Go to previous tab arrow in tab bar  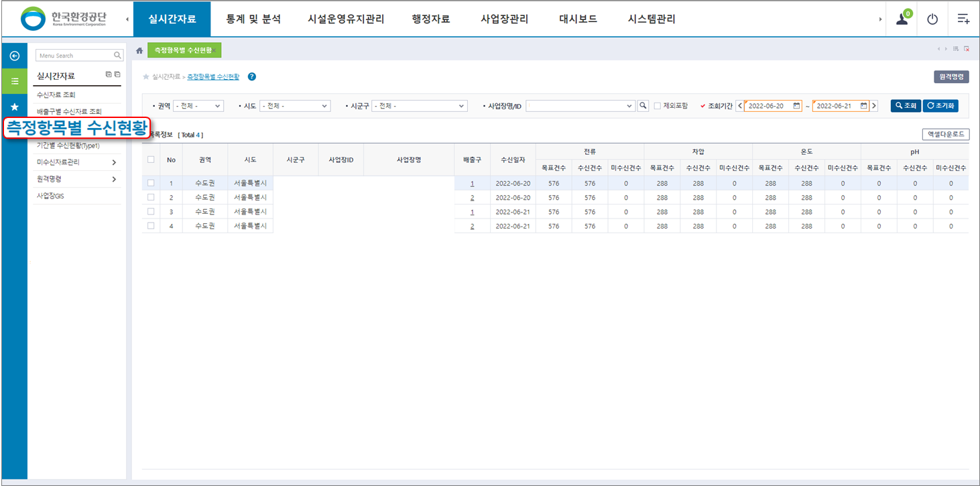pyautogui.click(x=939, y=49)
